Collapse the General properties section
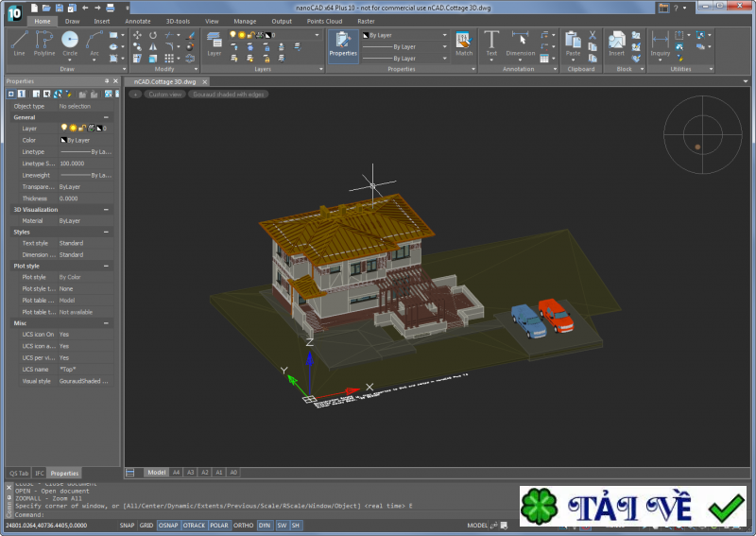The width and height of the screenshot is (756, 536). tap(106, 117)
